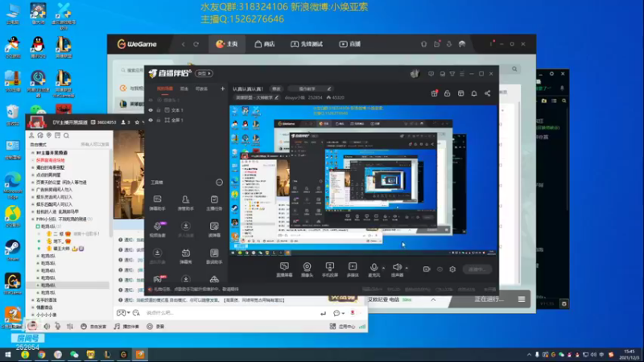Open the 主播任务 tool
Screen dimensions: 644x362
click(214, 203)
